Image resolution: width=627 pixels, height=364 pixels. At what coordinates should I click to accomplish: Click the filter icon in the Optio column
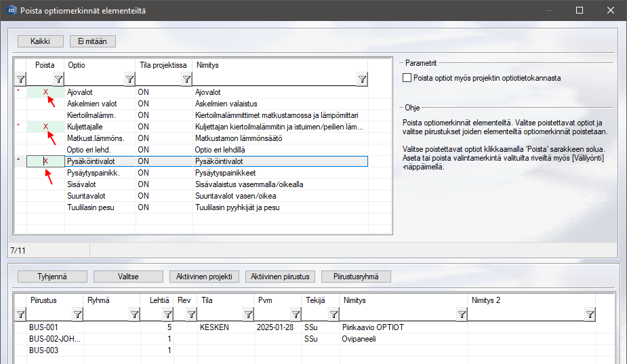point(129,80)
